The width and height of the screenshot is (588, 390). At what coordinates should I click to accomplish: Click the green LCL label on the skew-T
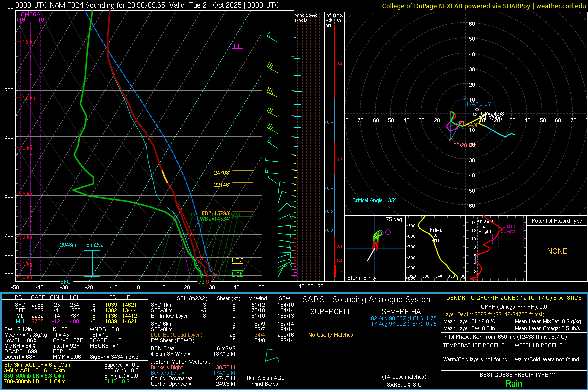pos(237,274)
